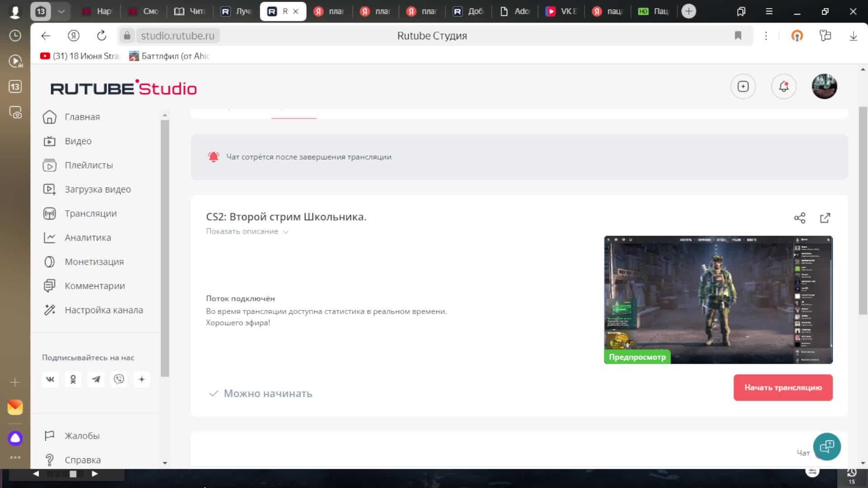Viewport: 868px width, 488px height.
Task: Share the stream via share icon
Action: click(800, 218)
